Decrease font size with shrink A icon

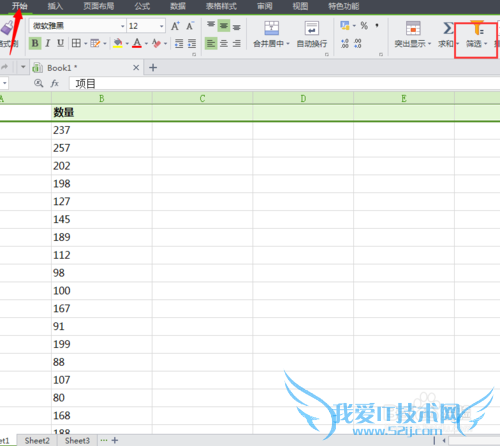(x=190, y=26)
